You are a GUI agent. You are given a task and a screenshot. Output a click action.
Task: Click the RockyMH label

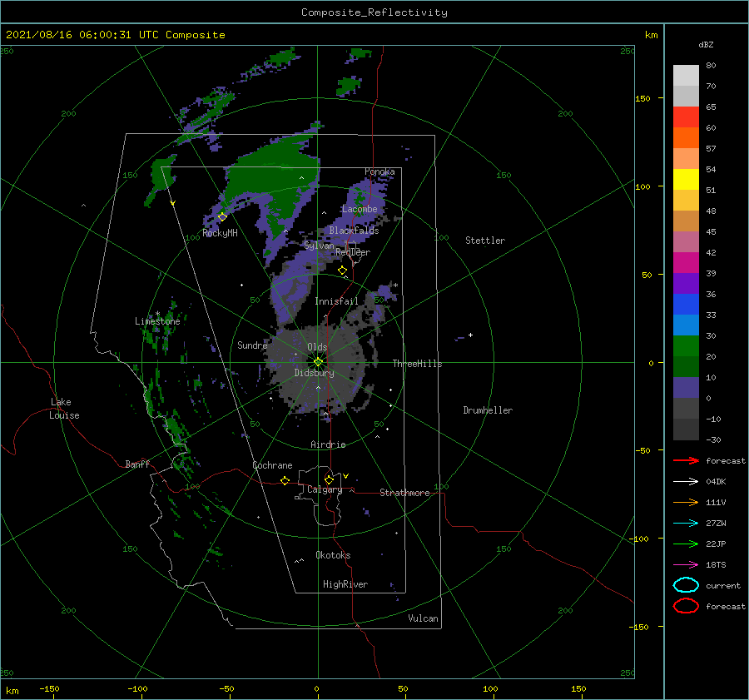(220, 233)
